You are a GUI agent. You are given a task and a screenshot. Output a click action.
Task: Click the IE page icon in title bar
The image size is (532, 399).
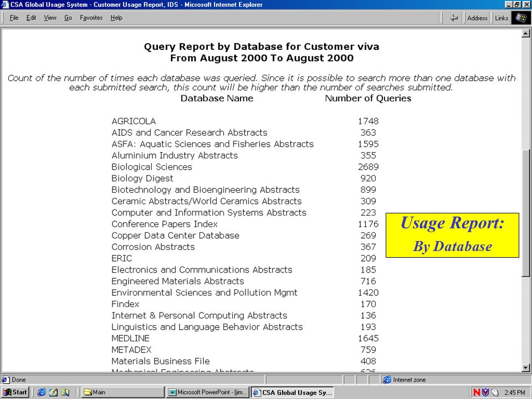[x=5, y=4]
